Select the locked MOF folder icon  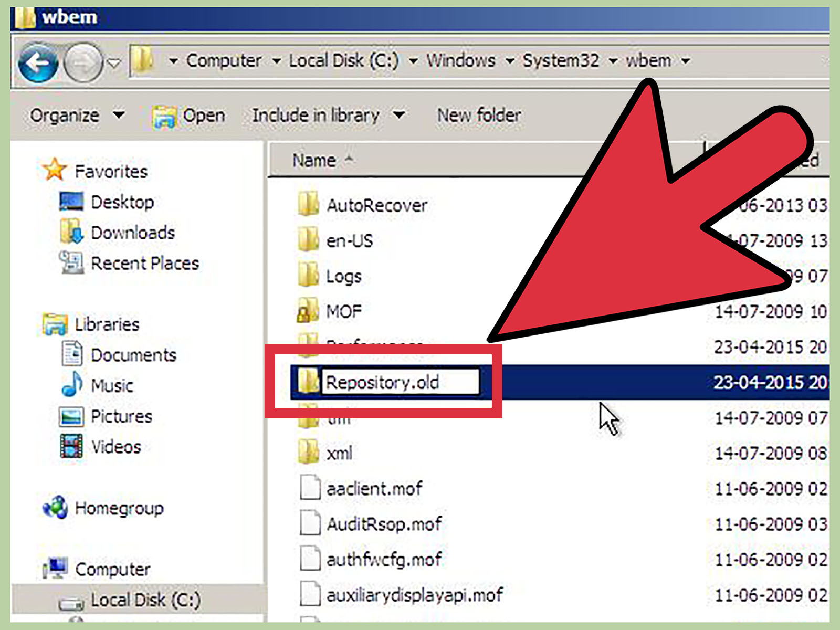coord(308,310)
